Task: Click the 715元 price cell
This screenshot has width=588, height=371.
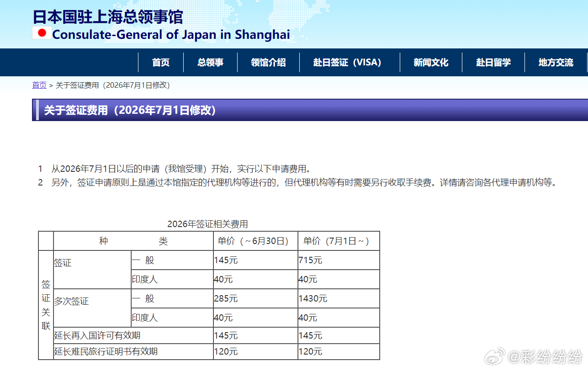Action: [339, 260]
